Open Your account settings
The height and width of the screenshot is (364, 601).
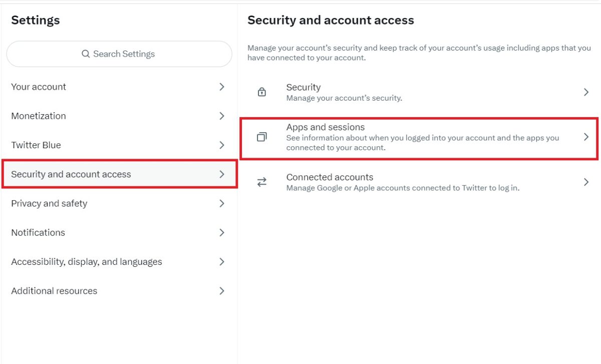[119, 87]
